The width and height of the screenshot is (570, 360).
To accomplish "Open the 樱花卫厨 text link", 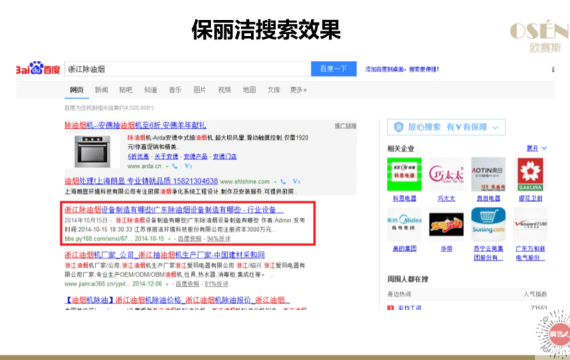I will click(x=530, y=199).
